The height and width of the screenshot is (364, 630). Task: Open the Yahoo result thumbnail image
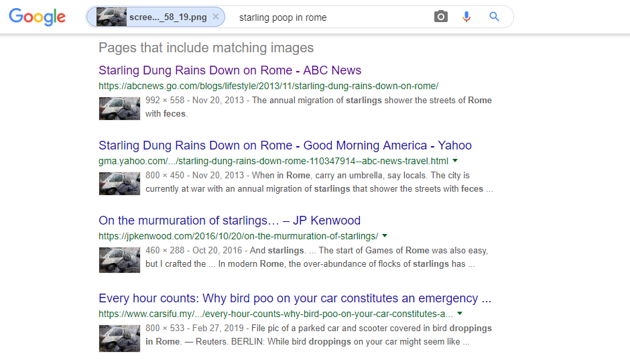pos(119,184)
